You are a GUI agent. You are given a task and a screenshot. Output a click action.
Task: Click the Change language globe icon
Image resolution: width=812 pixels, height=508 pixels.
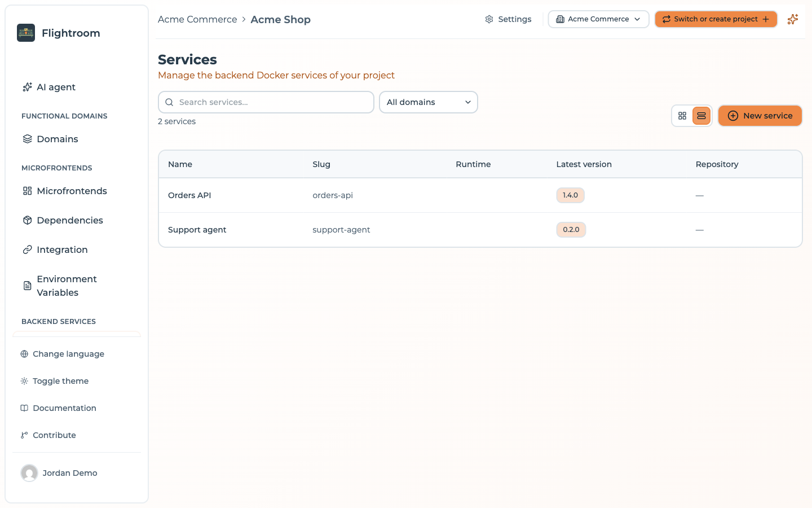pos(24,354)
